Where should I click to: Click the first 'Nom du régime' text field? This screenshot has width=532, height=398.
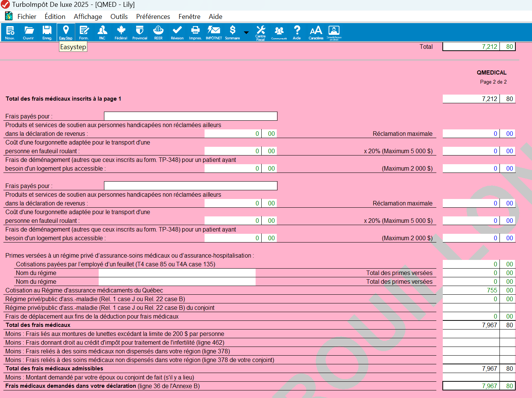tap(177, 273)
